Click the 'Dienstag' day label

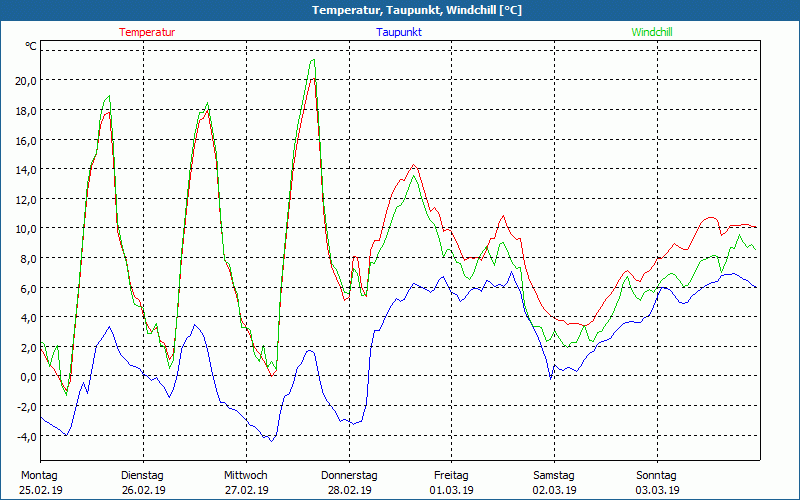(x=142, y=476)
